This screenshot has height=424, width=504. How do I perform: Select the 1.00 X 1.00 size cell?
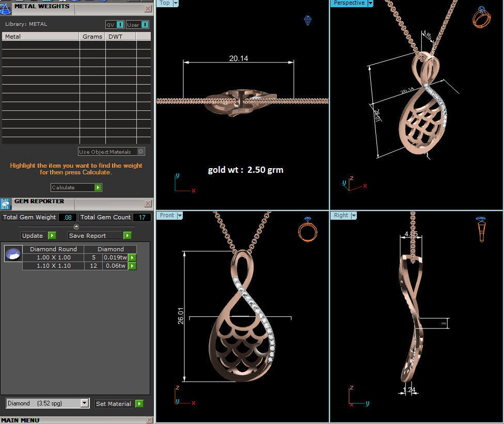coord(53,257)
